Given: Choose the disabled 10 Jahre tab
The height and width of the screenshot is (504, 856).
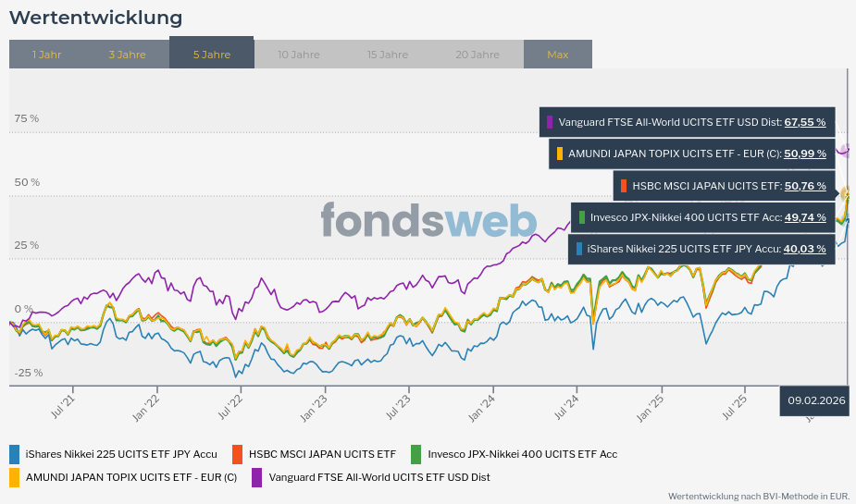Looking at the screenshot, I should click(299, 55).
